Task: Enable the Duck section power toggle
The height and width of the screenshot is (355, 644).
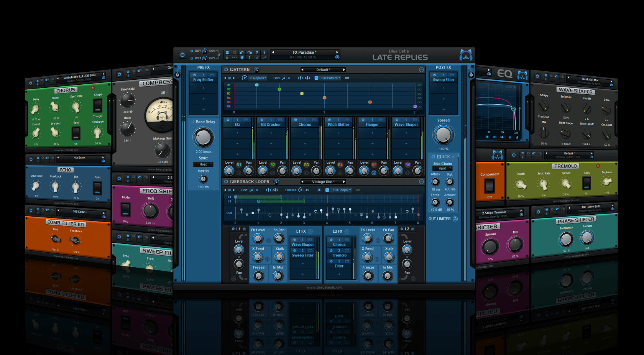Action: [x=433, y=157]
